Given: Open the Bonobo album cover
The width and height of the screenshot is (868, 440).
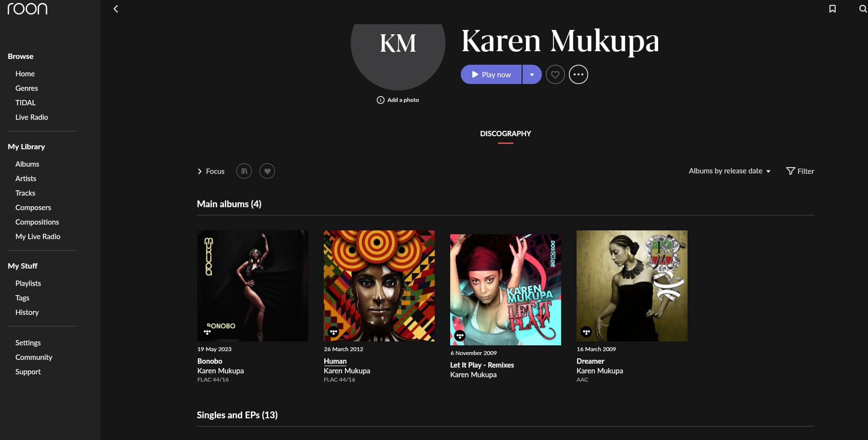Looking at the screenshot, I should (x=252, y=285).
